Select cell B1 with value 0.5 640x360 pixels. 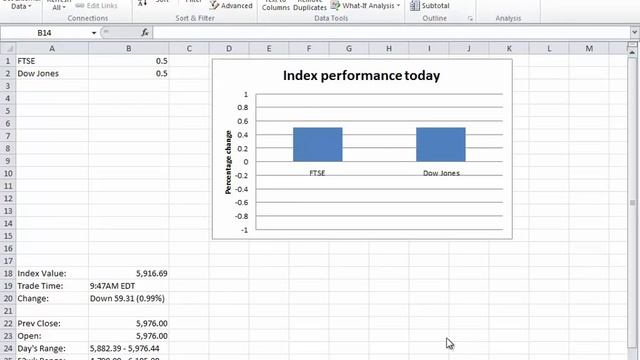point(129,61)
